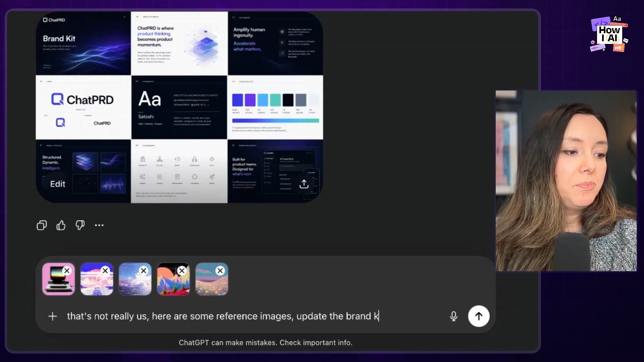
Task: Open the flower field attachment thumbnail
Action: point(210,284)
